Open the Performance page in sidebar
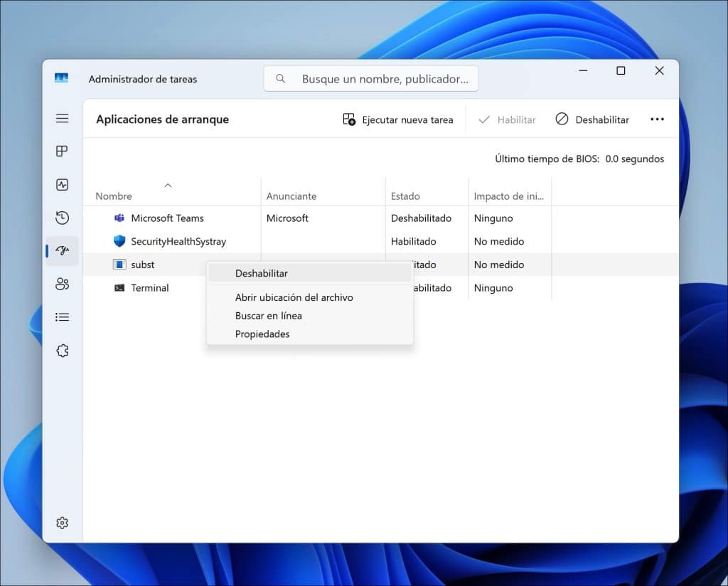 click(63, 185)
